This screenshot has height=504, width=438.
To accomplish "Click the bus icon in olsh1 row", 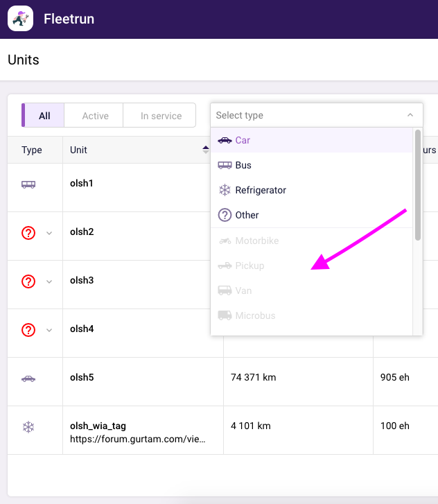I will pyautogui.click(x=28, y=184).
